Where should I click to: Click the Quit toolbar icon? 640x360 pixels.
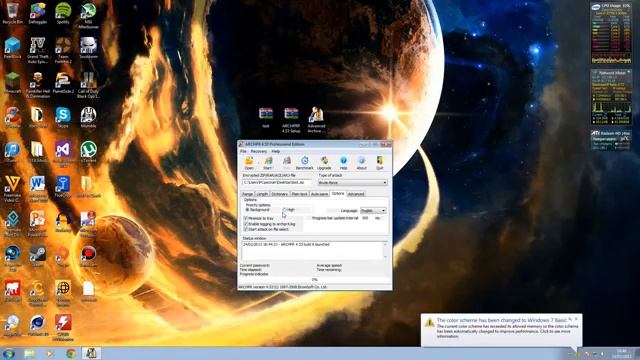pyautogui.click(x=380, y=162)
